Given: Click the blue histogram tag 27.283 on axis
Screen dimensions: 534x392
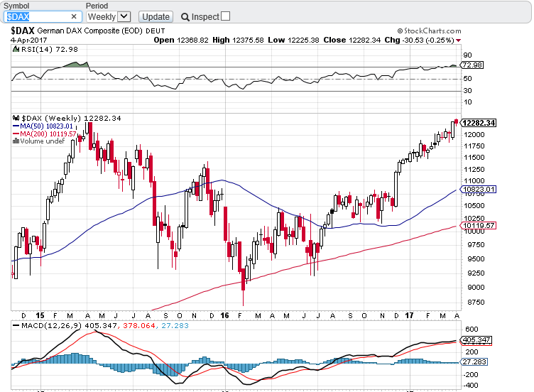Looking at the screenshot, I should click(474, 361).
